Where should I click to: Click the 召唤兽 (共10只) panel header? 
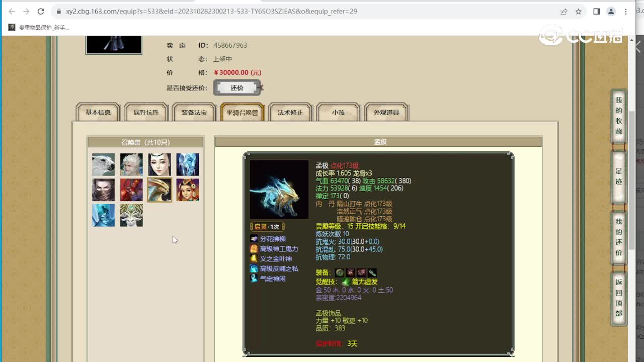(145, 142)
